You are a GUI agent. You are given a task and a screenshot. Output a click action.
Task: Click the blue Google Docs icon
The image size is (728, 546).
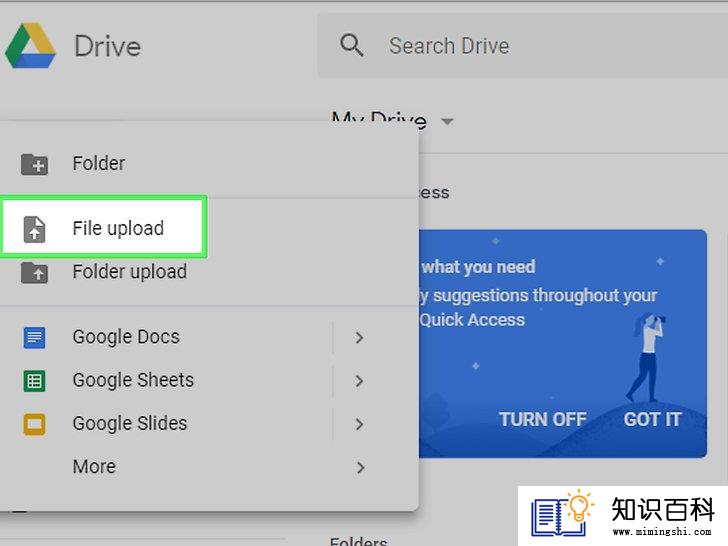click(34, 338)
